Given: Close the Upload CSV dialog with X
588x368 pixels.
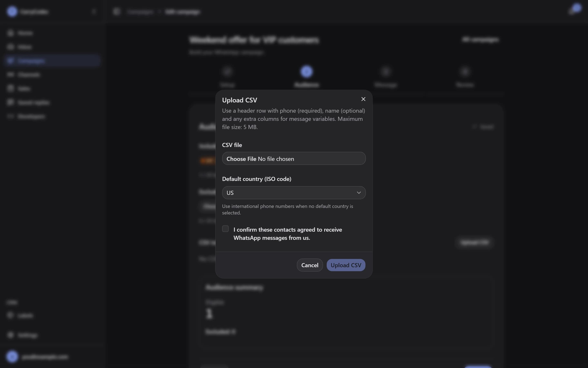Looking at the screenshot, I should pos(363,99).
